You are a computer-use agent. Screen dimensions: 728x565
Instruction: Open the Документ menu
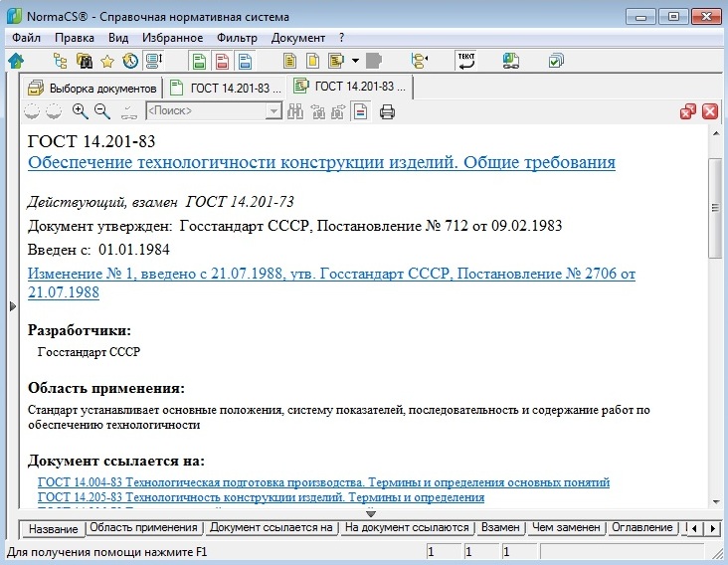coord(298,38)
